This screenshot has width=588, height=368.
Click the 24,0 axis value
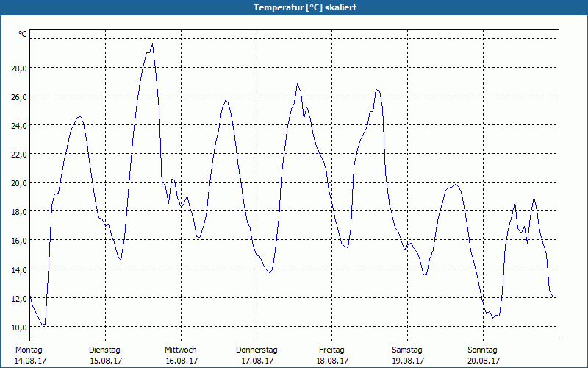coord(19,125)
